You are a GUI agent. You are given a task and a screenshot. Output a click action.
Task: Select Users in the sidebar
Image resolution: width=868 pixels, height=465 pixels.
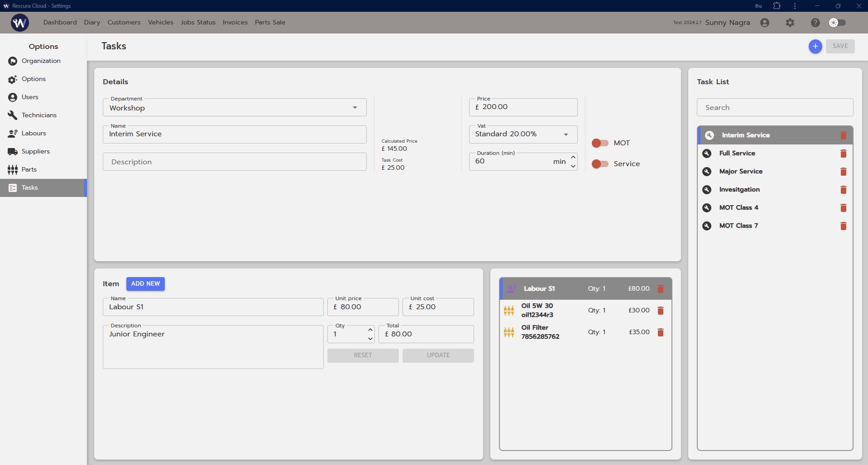pos(43,97)
